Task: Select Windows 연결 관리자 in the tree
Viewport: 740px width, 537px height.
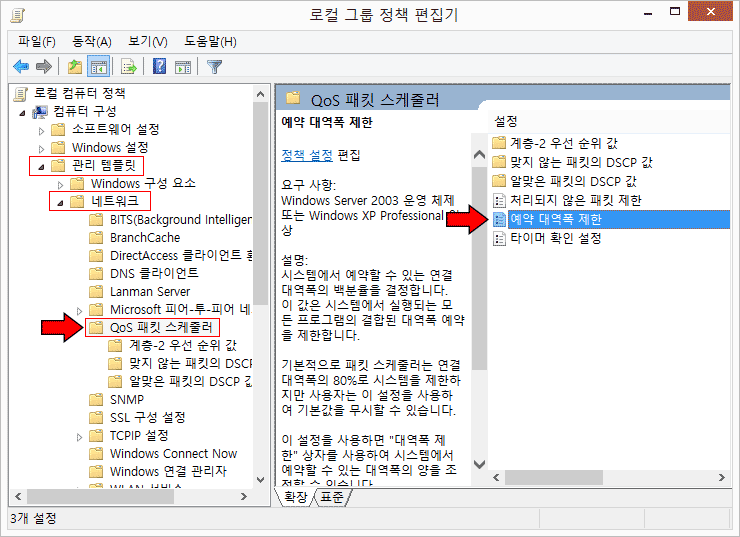Action: tap(168, 471)
